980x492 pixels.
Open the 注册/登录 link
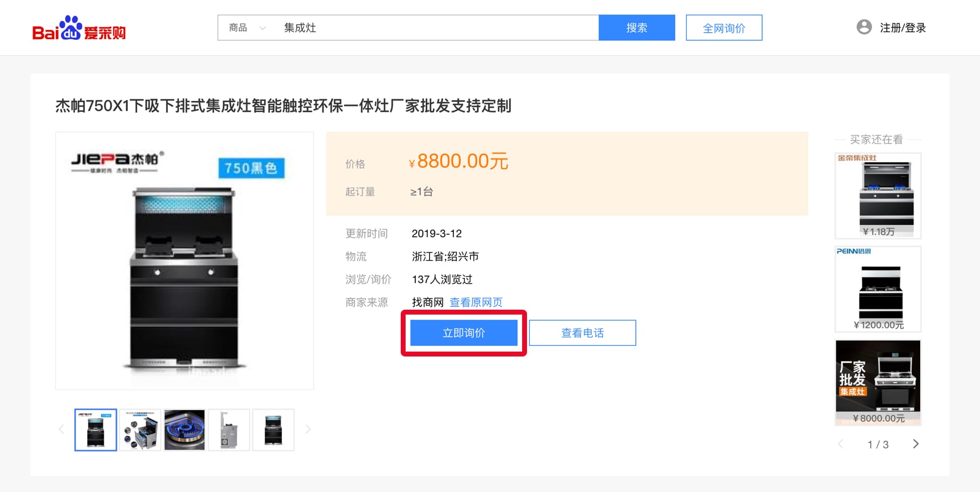(x=902, y=28)
